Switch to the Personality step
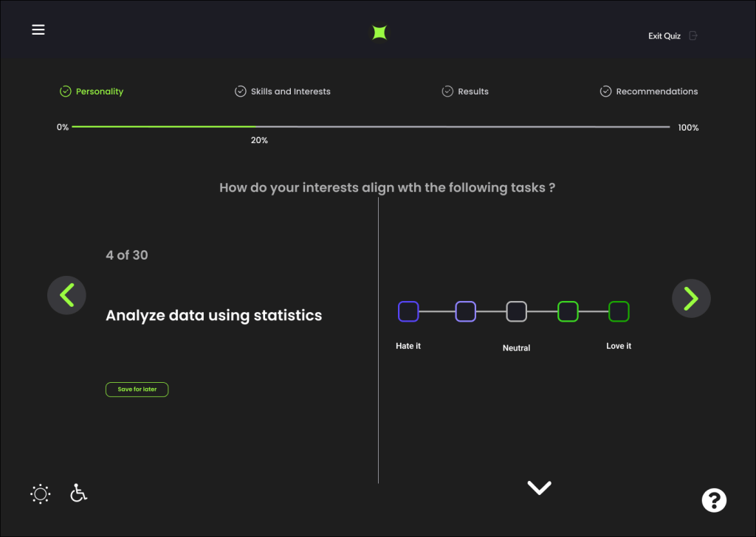 click(x=92, y=91)
